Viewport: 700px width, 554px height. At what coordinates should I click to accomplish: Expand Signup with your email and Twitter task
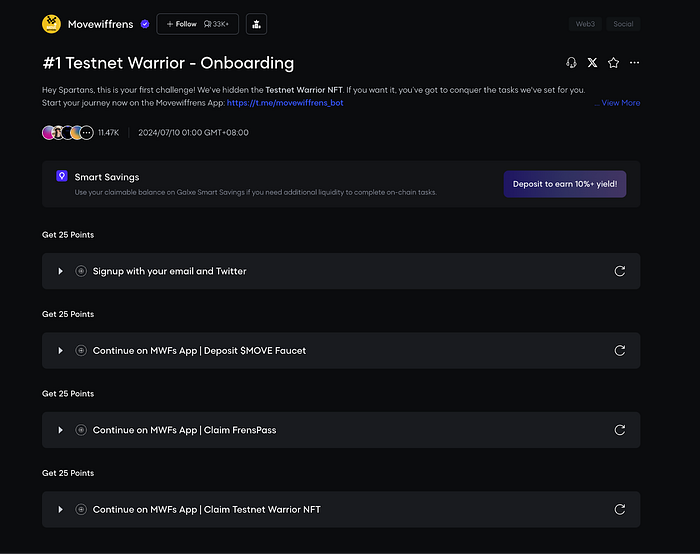pyautogui.click(x=60, y=271)
